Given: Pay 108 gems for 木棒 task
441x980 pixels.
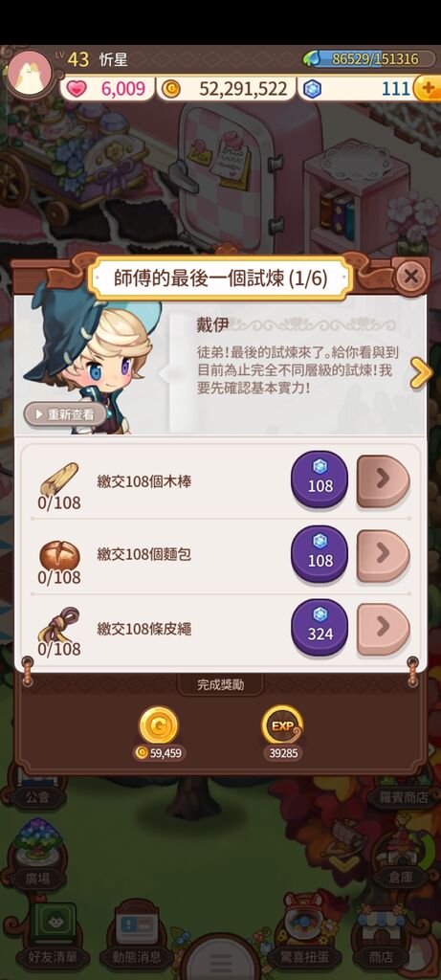Looking at the screenshot, I should pyautogui.click(x=320, y=479).
